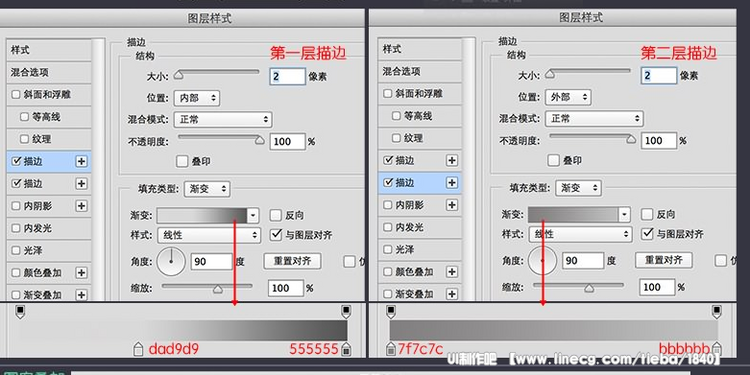This screenshot has height=375, width=750.
Task: Select opacity stop above bbbbbb end of gradient
Action: tap(716, 312)
